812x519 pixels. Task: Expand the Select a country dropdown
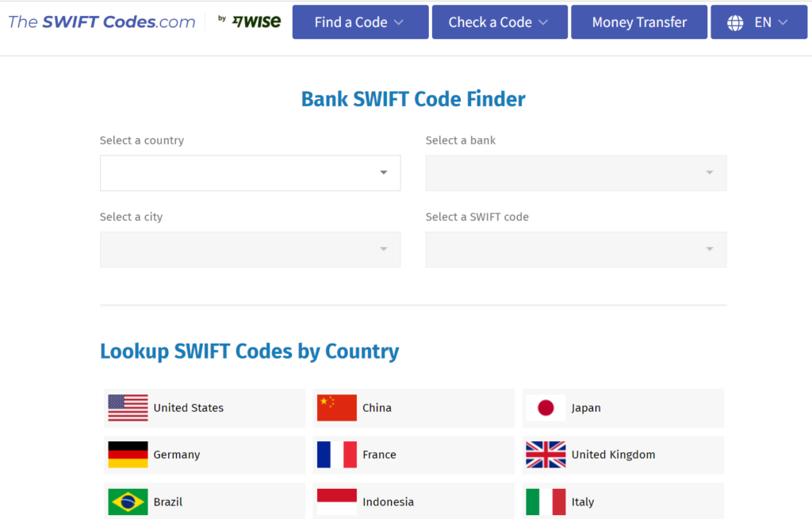tap(250, 173)
